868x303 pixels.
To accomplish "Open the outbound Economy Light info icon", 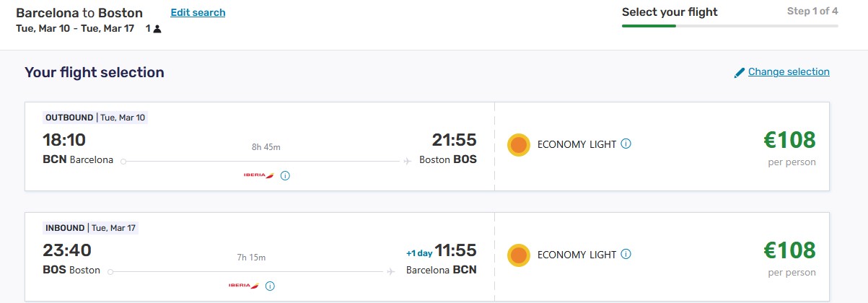I will [x=626, y=144].
